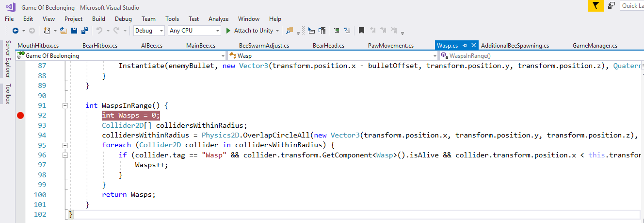This screenshot has height=223, width=644.
Task: Open the Team menu
Action: (x=148, y=19)
